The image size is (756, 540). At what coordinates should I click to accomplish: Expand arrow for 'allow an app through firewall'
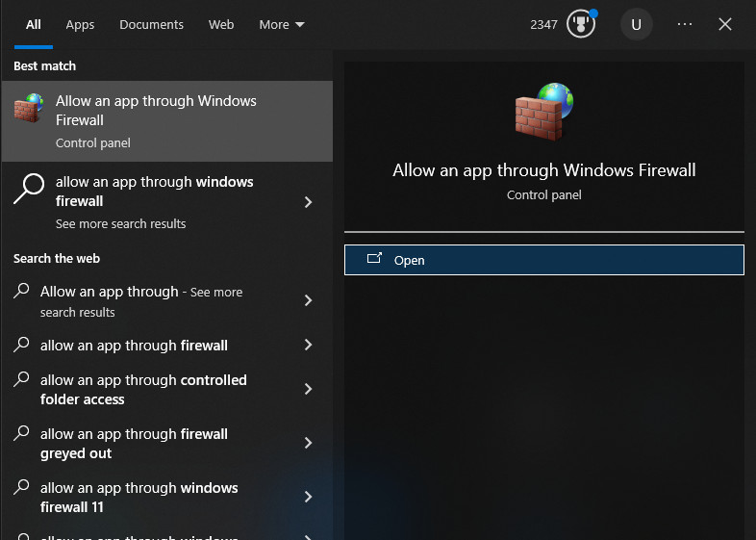click(x=308, y=345)
